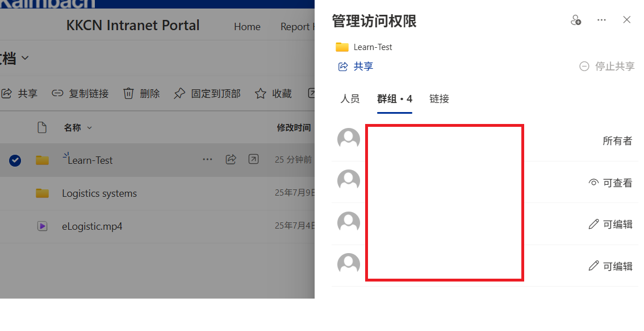Click the avatar in the 所有者 row
Screen dimensions: 644x331
349,139
